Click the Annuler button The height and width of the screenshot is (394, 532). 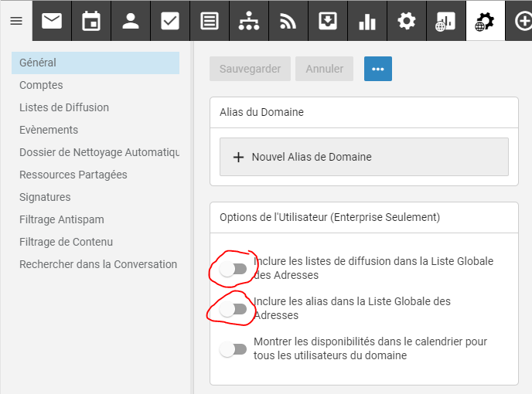325,69
